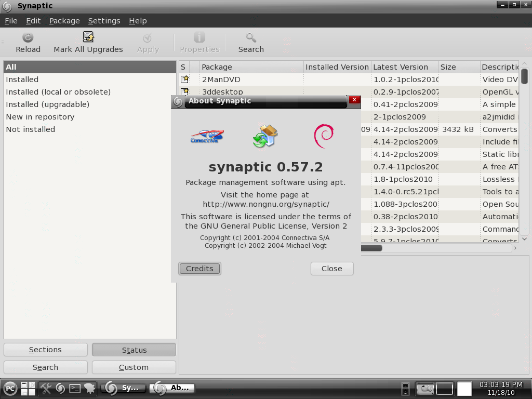Click the Reload toolbar icon
The image size is (532, 399).
click(28, 42)
